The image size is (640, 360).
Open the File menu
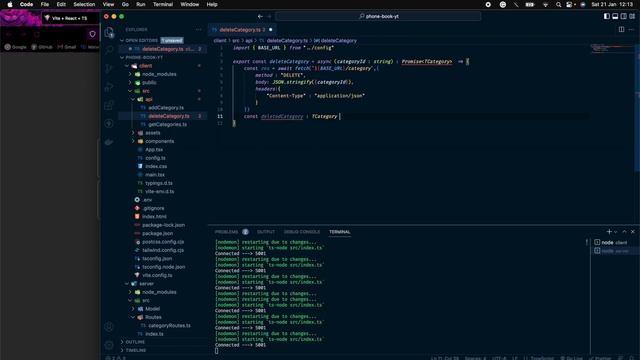tap(44, 4)
